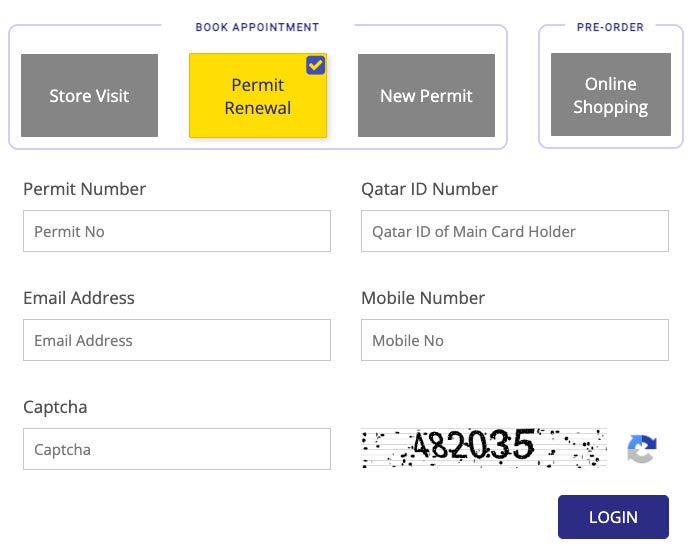The height and width of the screenshot is (546, 700).
Task: Select the Mobile No input field
Action: tap(514, 340)
